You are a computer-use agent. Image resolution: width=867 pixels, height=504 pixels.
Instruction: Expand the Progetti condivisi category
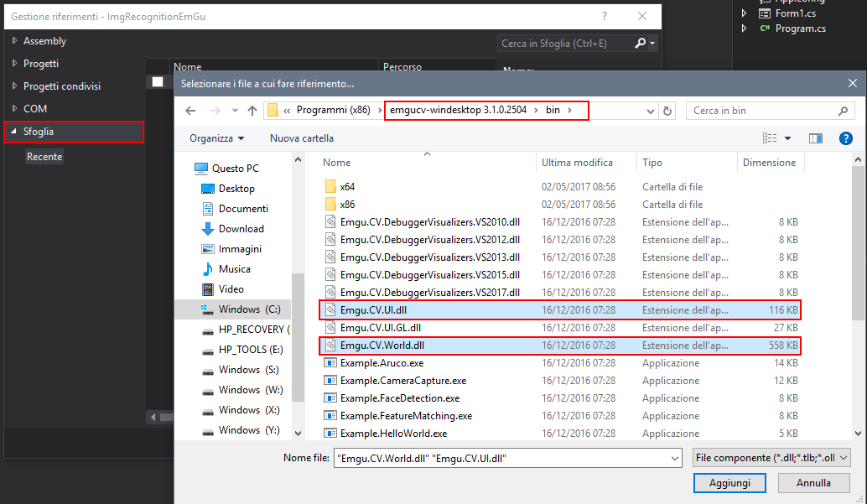pyautogui.click(x=14, y=86)
